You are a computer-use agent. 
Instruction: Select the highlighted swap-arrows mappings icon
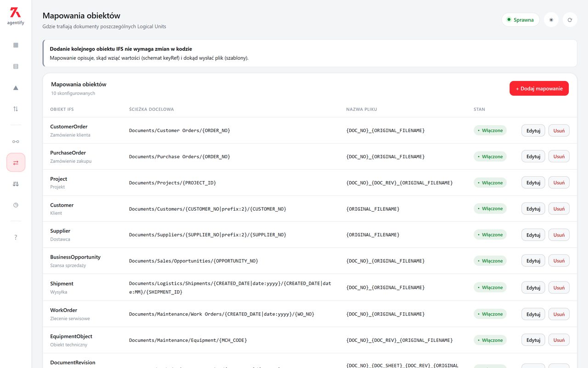pos(16,162)
